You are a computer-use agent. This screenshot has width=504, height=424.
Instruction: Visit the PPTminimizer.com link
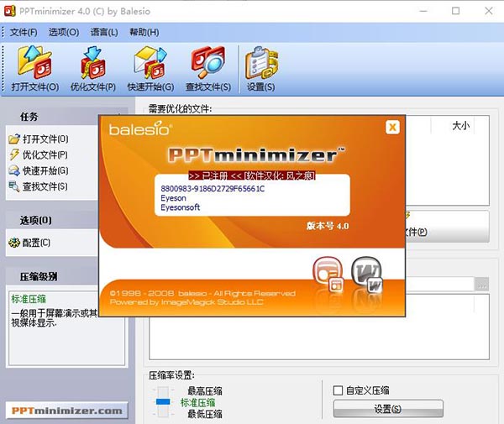[x=67, y=411]
